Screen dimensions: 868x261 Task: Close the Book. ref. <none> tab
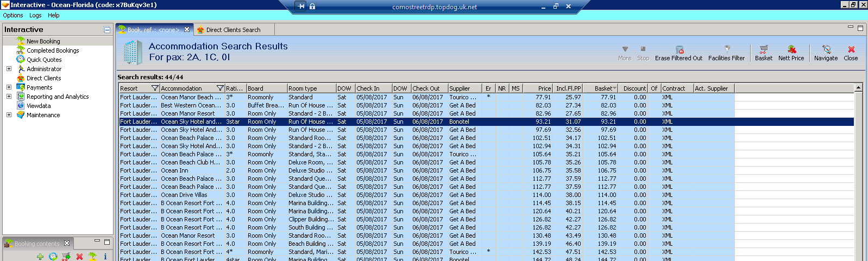[x=187, y=30]
